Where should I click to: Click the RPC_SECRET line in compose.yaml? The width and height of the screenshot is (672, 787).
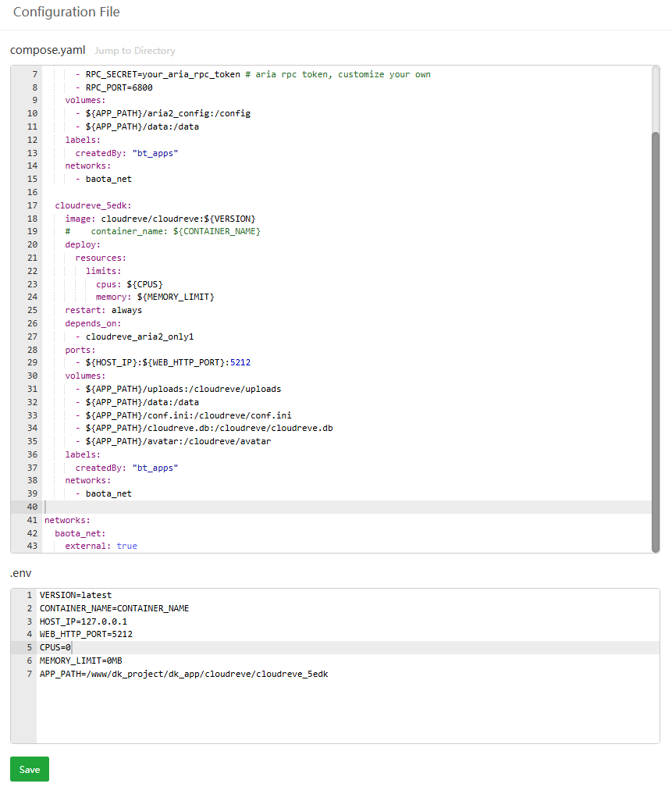click(253, 74)
